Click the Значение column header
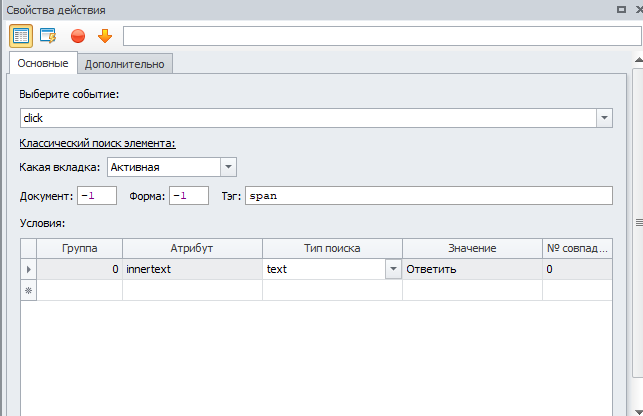The image size is (643, 416). (x=472, y=248)
